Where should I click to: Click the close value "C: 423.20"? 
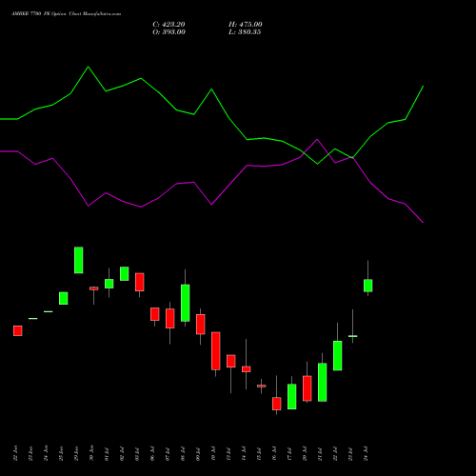pos(169,25)
